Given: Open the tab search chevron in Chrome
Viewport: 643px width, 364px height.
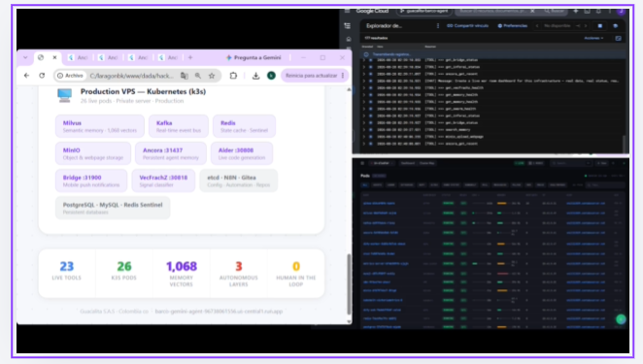Looking at the screenshot, I should point(25,58).
